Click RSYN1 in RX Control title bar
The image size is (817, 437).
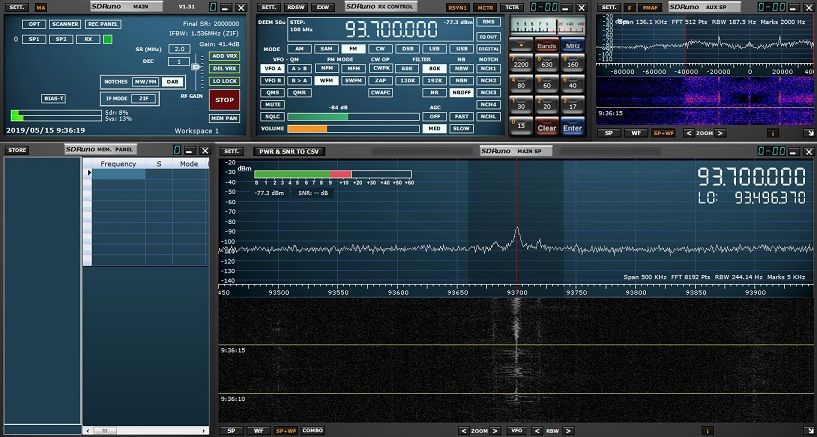[x=457, y=8]
